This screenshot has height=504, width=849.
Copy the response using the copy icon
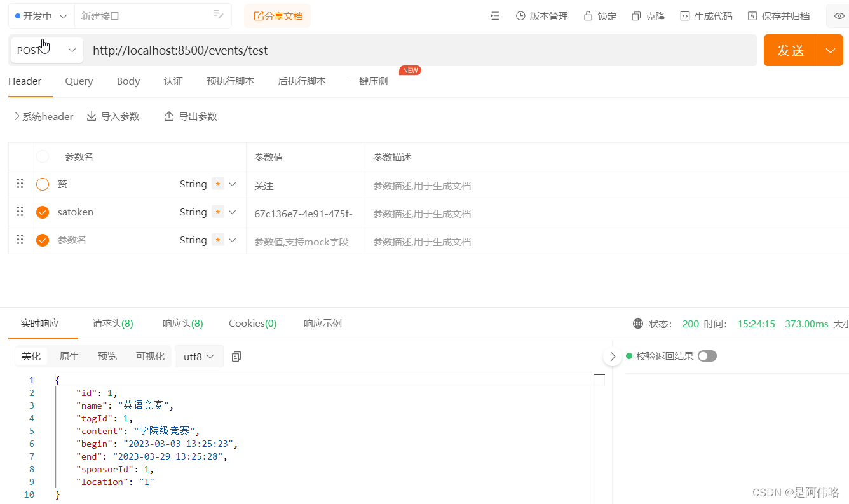[x=236, y=357]
